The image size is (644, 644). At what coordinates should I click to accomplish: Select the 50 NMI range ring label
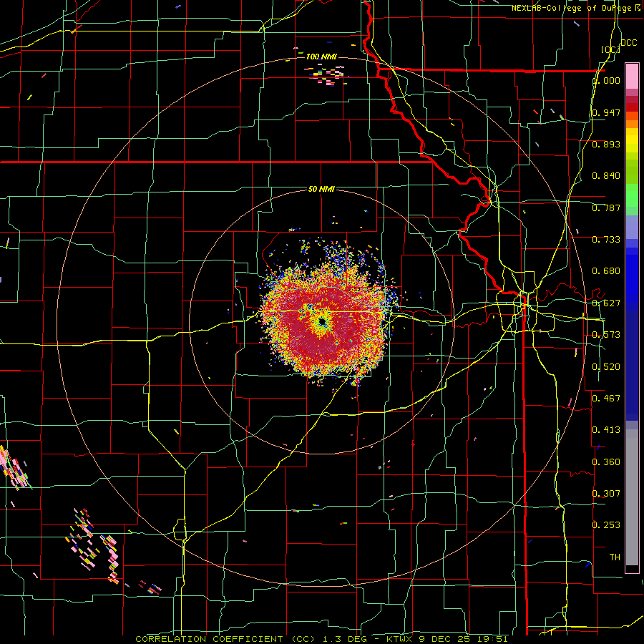[x=321, y=189]
